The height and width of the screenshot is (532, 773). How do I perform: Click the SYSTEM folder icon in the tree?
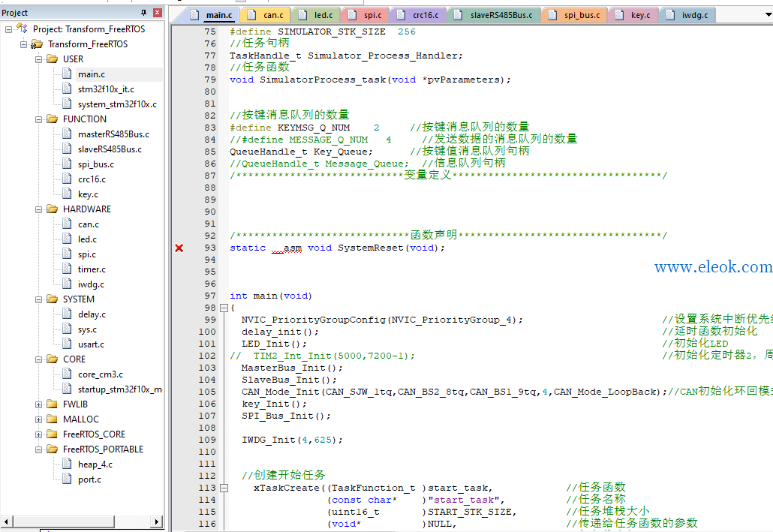[53, 299]
